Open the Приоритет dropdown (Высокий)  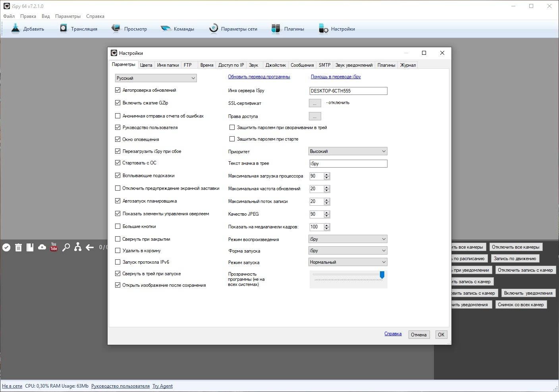click(x=348, y=151)
